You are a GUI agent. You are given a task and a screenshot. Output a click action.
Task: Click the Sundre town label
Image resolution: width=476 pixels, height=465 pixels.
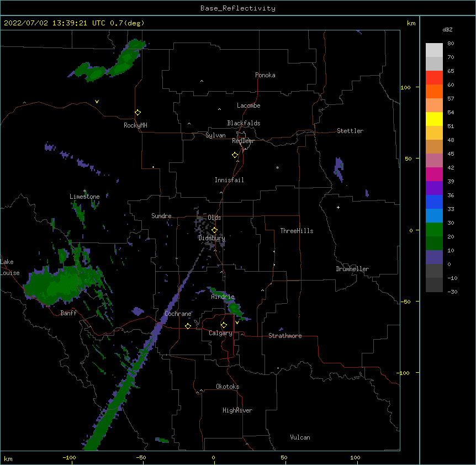(x=161, y=216)
